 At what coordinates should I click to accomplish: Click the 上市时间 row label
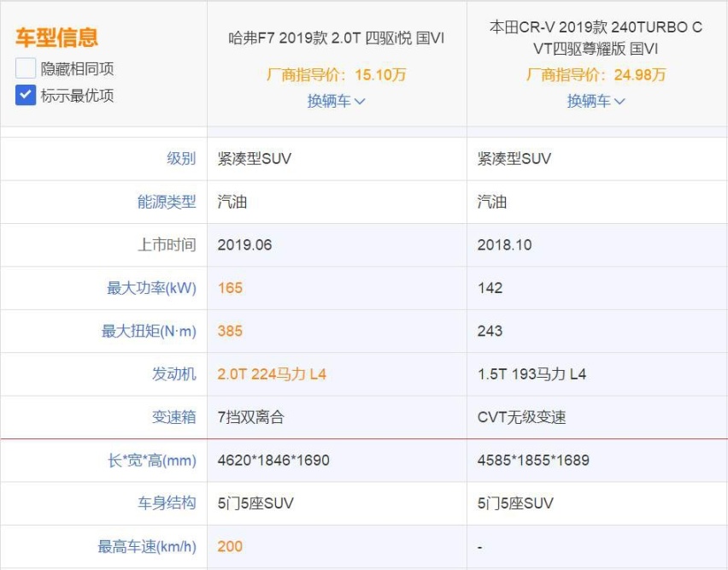167,244
